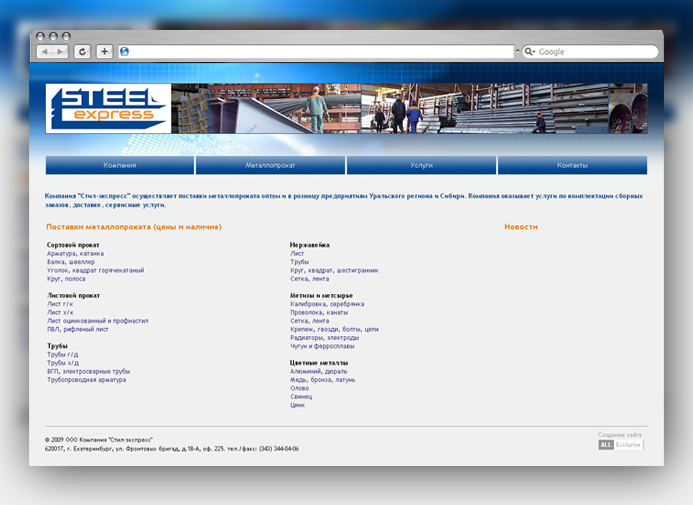Click the copyright ООО Компания Стил-экспресс text

point(99,440)
